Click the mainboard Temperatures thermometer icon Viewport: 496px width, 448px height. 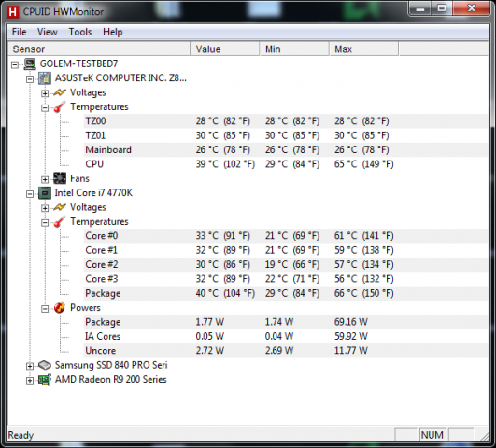pyautogui.click(x=60, y=106)
